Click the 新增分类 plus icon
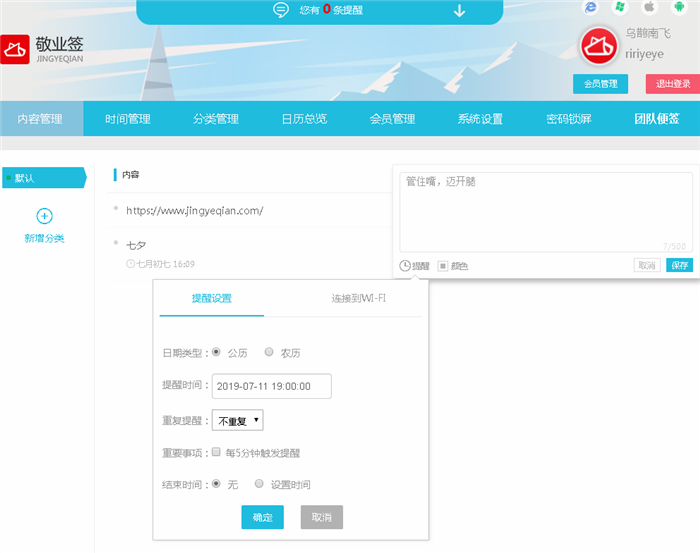This screenshot has height=553, width=700. (x=44, y=216)
